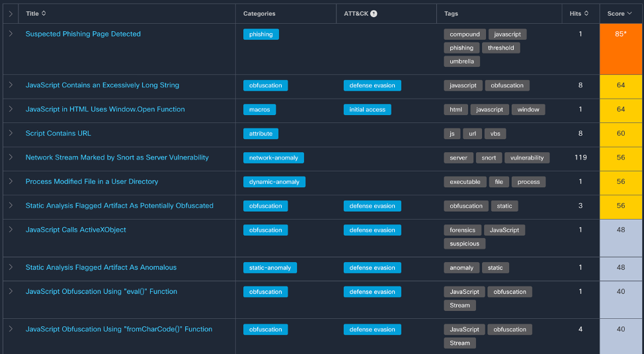Click the Tags column header
The height and width of the screenshot is (354, 644).
pyautogui.click(x=451, y=13)
